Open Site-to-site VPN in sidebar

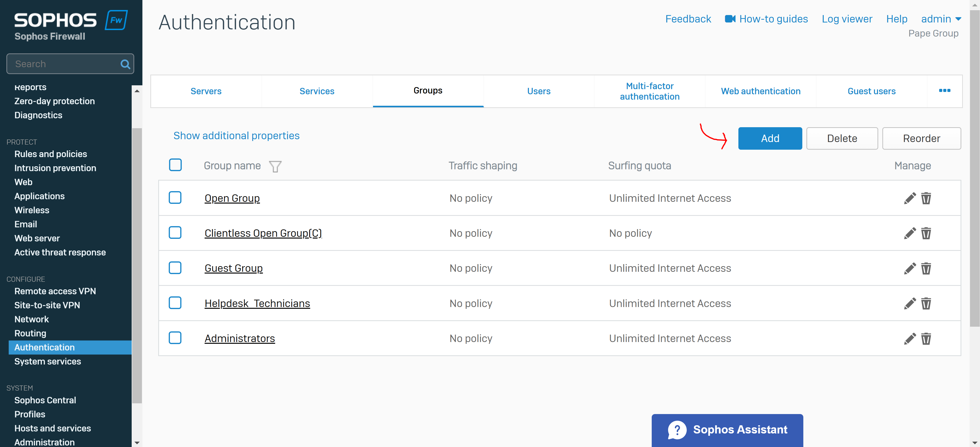pos(47,305)
